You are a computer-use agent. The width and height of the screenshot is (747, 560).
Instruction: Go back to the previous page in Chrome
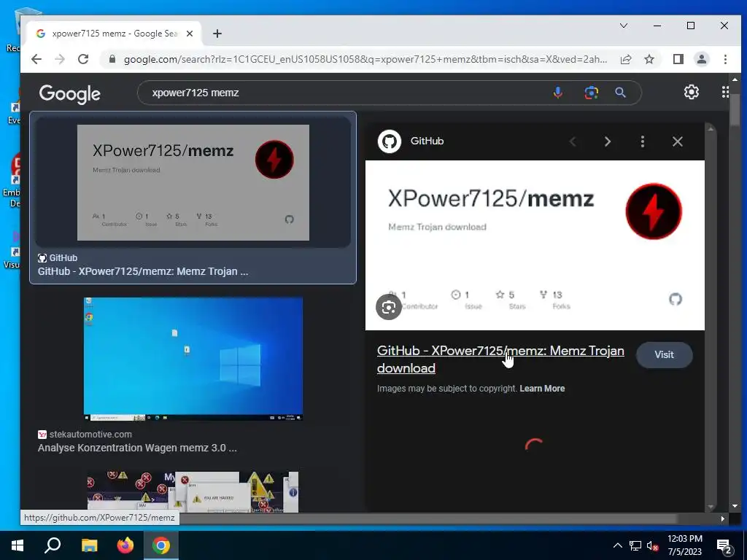point(36,59)
